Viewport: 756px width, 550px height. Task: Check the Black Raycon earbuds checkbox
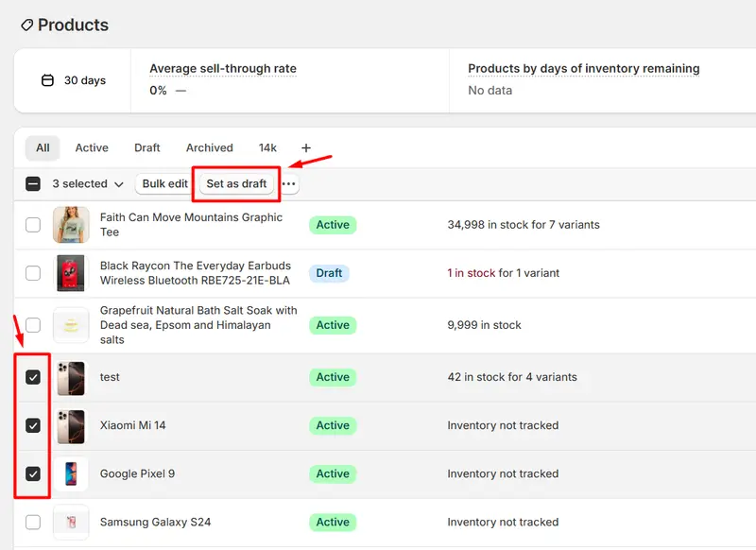[x=32, y=272]
